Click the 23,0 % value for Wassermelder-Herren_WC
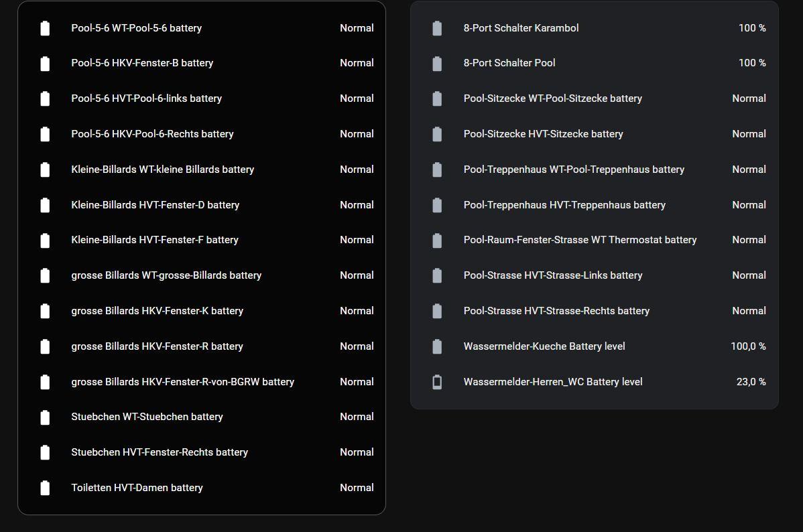803x532 pixels. tap(751, 382)
